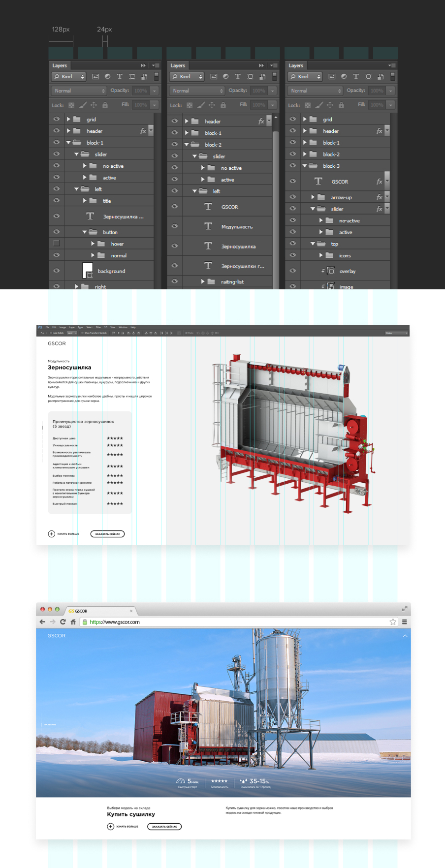This screenshot has height=868, width=445.
Task: Open File menu in Photoshop
Action: pyautogui.click(x=47, y=327)
